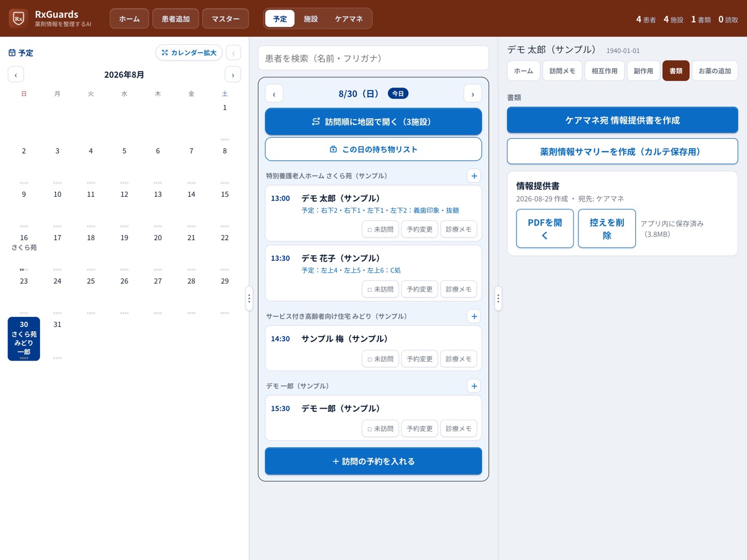Open the 訪問メモ patient tab
Image resolution: width=747 pixels, height=560 pixels.
[562, 71]
